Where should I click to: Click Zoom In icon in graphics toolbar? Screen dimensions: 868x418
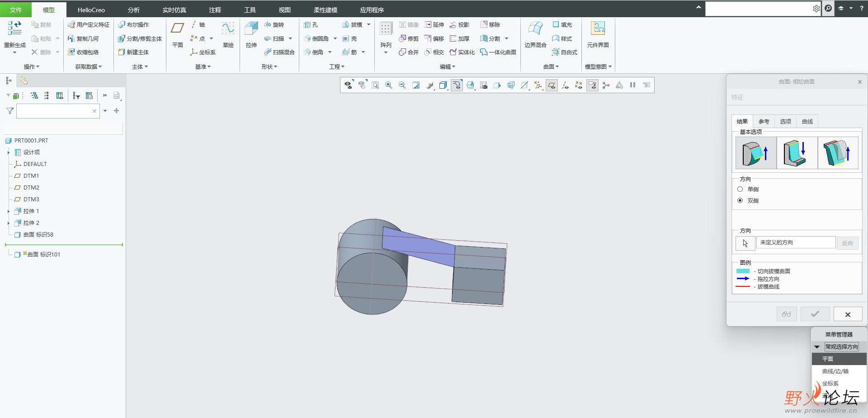(x=388, y=85)
